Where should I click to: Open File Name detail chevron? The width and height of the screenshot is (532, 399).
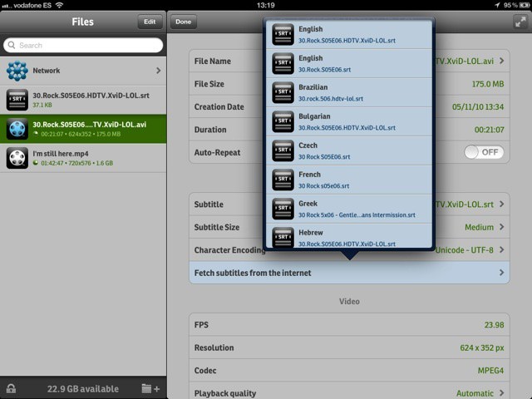tap(502, 61)
